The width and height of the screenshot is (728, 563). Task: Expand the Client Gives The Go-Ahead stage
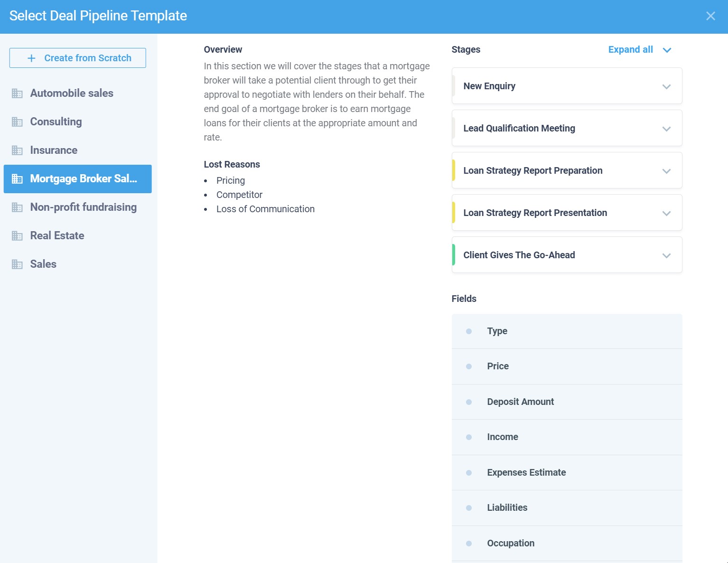tap(666, 255)
